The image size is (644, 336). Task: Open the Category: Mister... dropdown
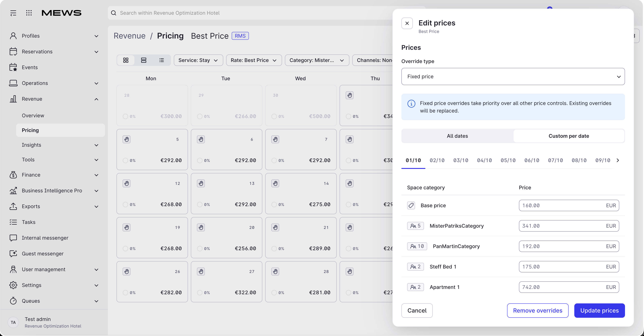317,60
